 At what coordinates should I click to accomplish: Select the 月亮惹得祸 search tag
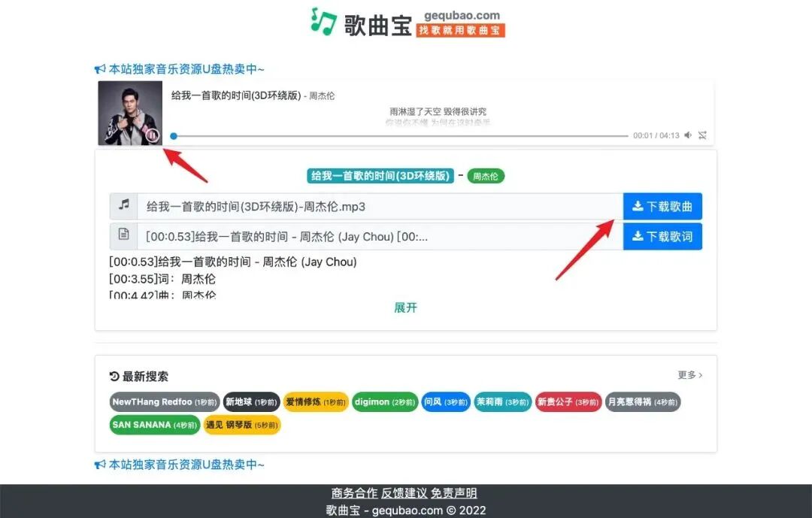click(643, 402)
